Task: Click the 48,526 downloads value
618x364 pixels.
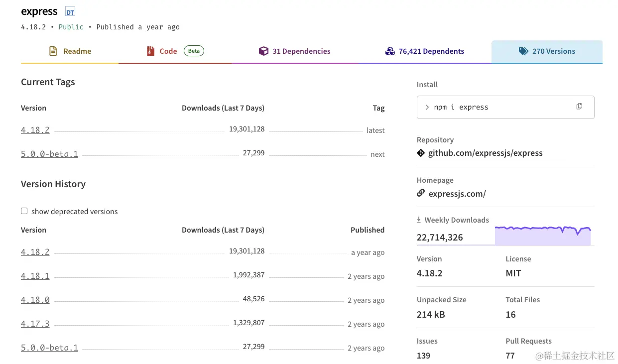Action: (253, 299)
